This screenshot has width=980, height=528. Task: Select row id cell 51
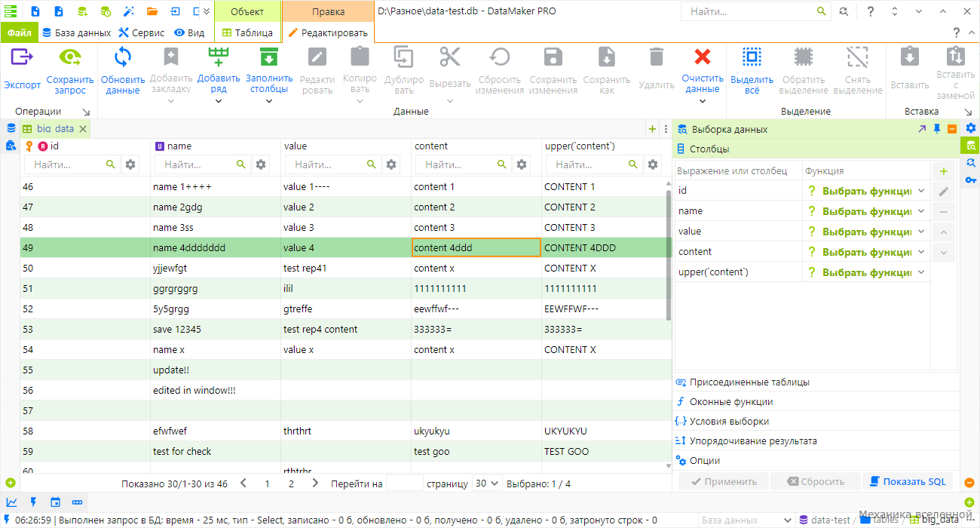[x=85, y=288]
